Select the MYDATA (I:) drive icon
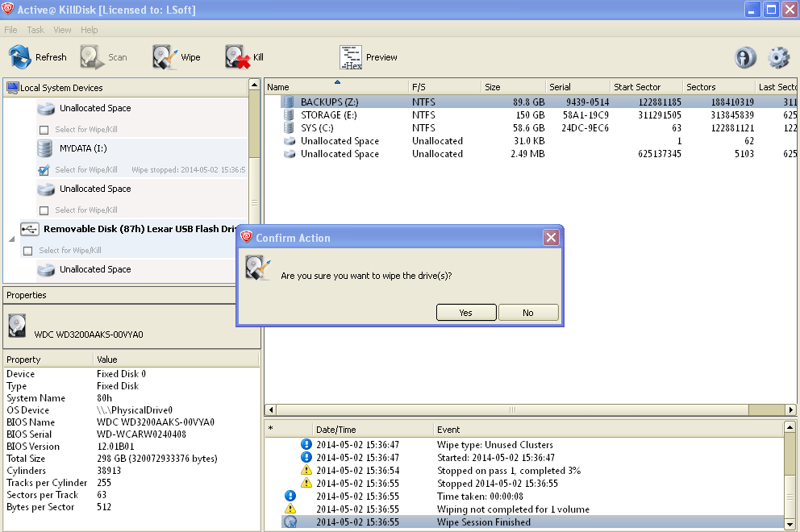 tap(46, 148)
